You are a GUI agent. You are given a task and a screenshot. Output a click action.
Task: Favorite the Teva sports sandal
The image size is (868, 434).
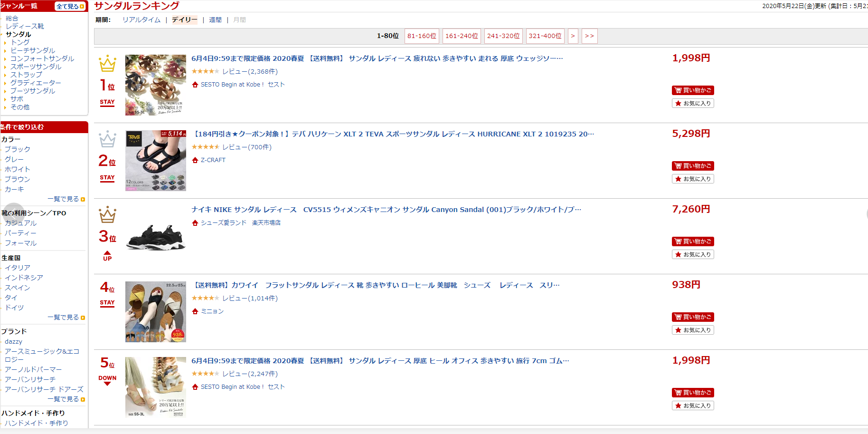tap(693, 179)
